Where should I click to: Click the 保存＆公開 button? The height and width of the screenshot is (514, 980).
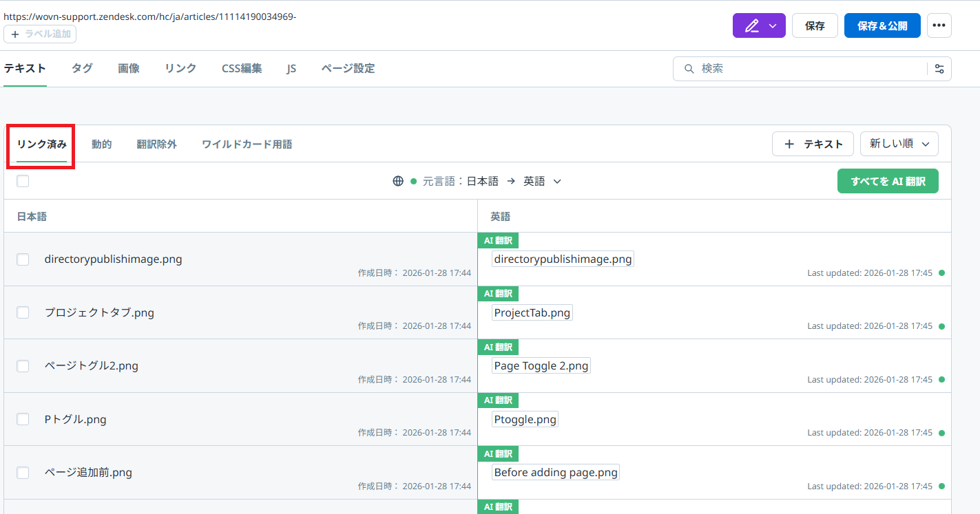pos(882,25)
